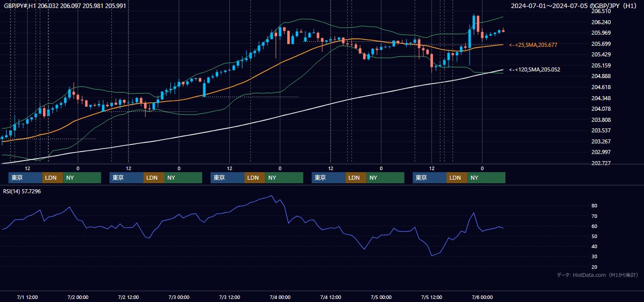The width and height of the screenshot is (644, 302).
Task: Jump to the 7/6 00:00 date marker
Action: 482,297
